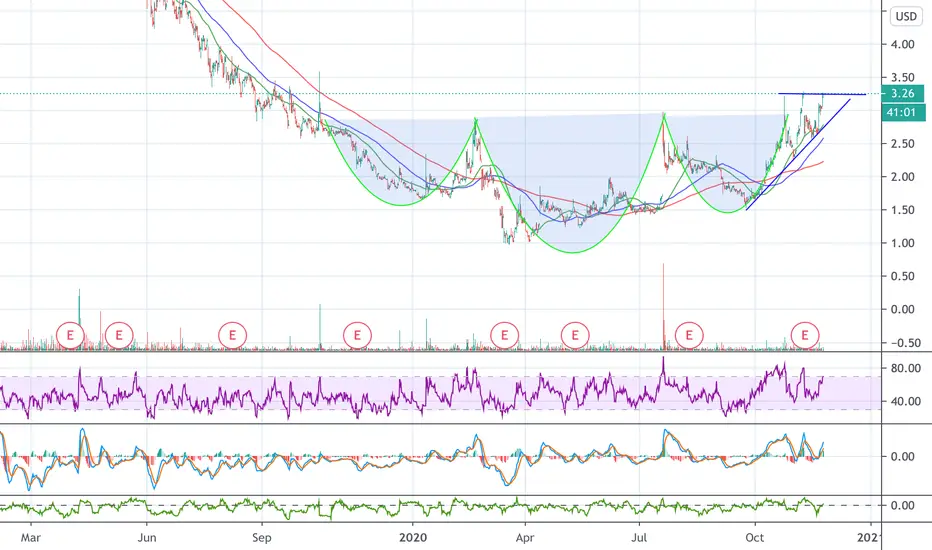Open the earnings marker just before the Sep gridline
This screenshot has width=932, height=550.
pos(232,335)
